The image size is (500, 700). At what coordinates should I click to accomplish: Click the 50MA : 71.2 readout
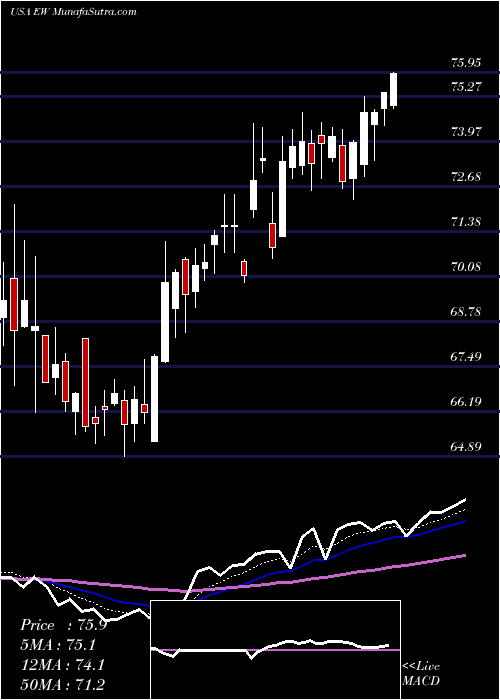pos(62,685)
